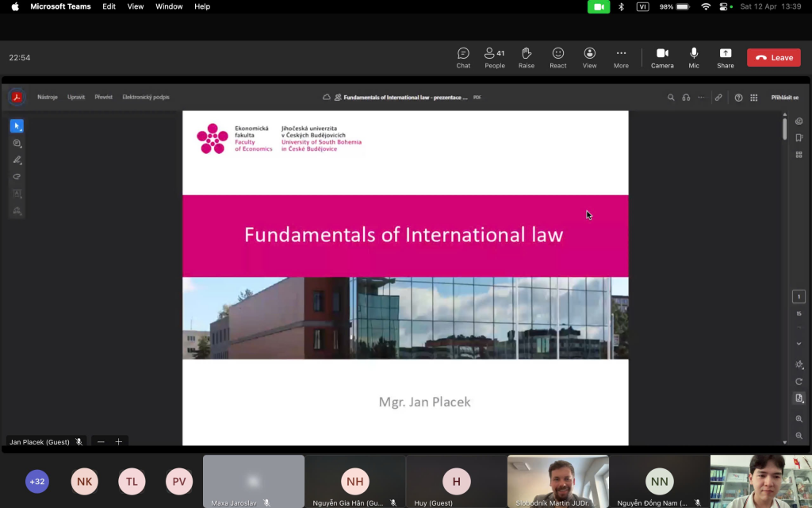Click the Acrobat home logo icon
The width and height of the screenshot is (812, 508).
17,97
